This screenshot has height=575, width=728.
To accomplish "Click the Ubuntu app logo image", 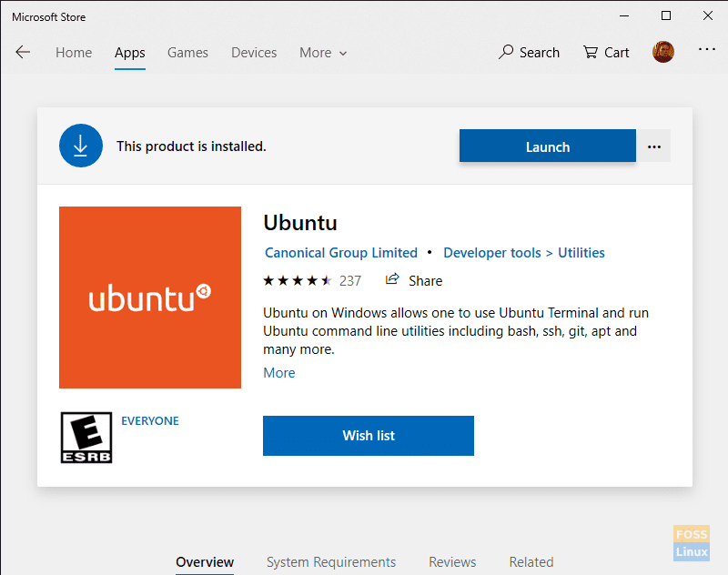I will point(150,298).
